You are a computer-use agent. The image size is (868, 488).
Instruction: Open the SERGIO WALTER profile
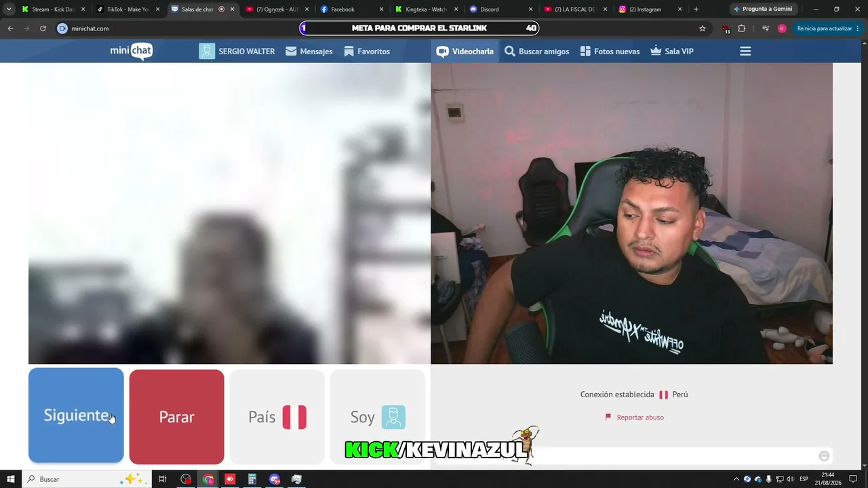click(237, 52)
